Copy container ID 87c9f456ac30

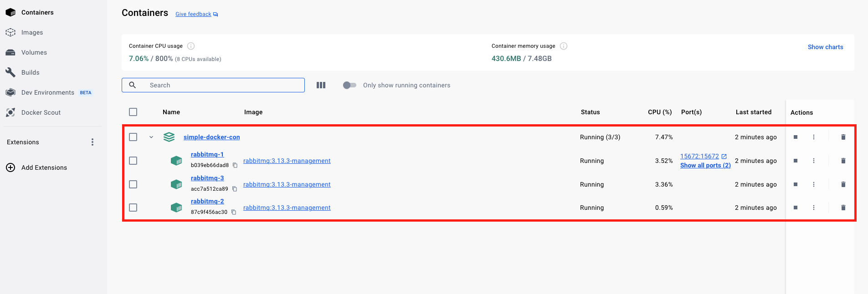pyautogui.click(x=234, y=212)
